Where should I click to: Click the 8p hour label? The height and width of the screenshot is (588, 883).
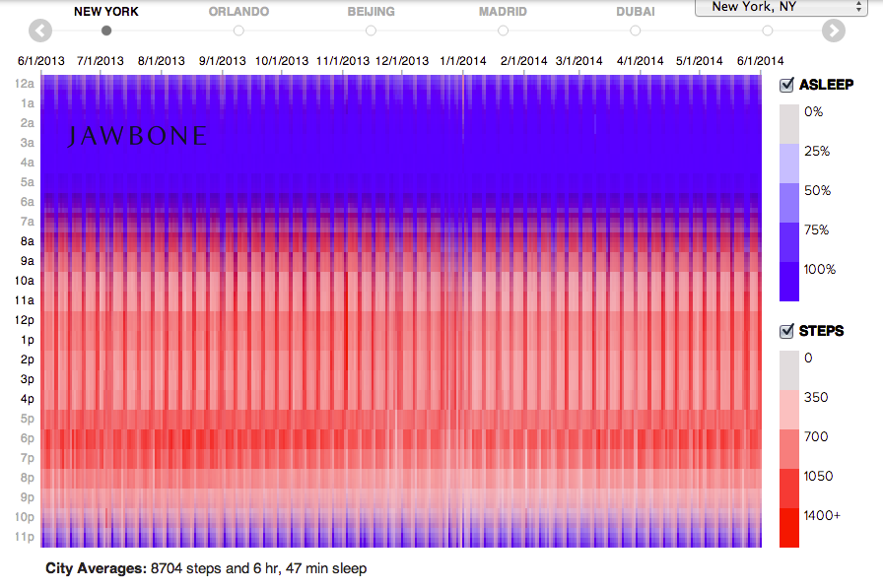click(x=27, y=478)
